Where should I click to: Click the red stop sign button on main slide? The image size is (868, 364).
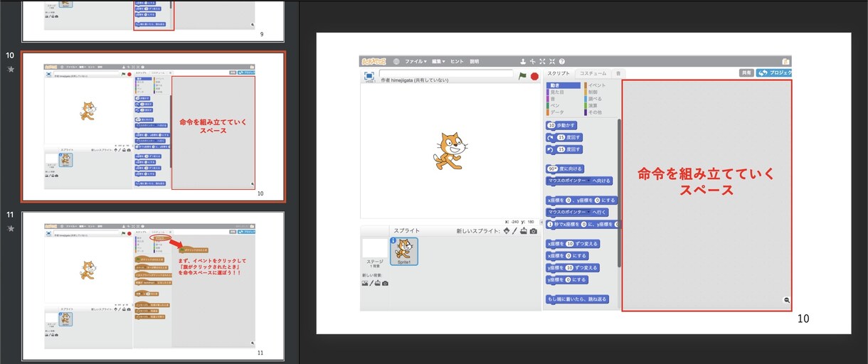[x=534, y=76]
